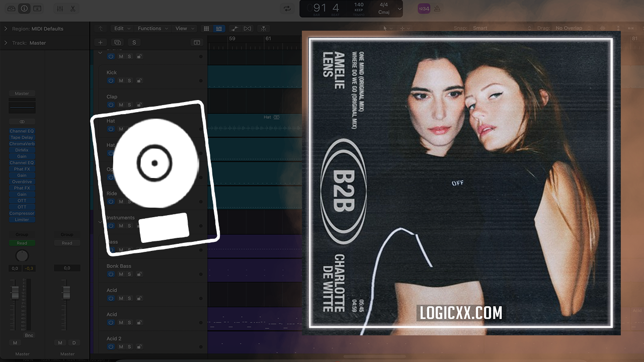Solo the Clap track
Image resolution: width=644 pixels, height=362 pixels.
pos(129,105)
